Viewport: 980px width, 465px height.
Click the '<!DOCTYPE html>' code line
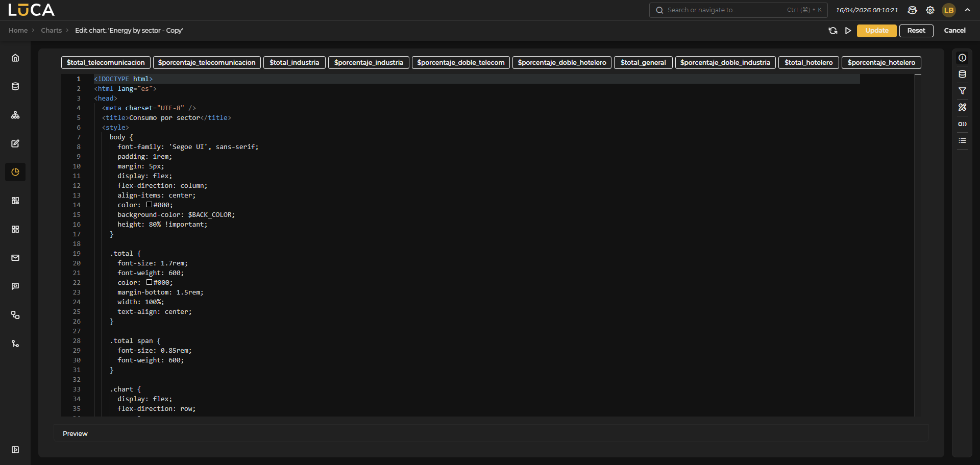[123, 79]
